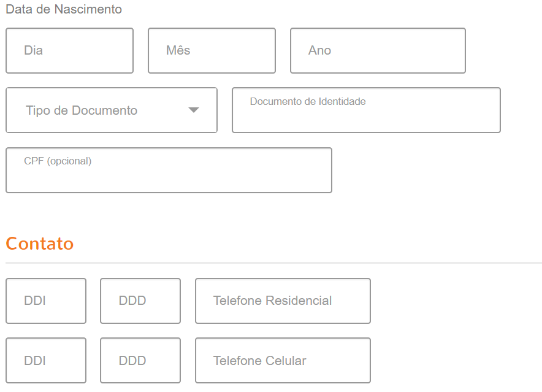Screen dimensions: 542x392
Task: Click the Tipo de Documento dropdown arrow
Action: pos(194,110)
